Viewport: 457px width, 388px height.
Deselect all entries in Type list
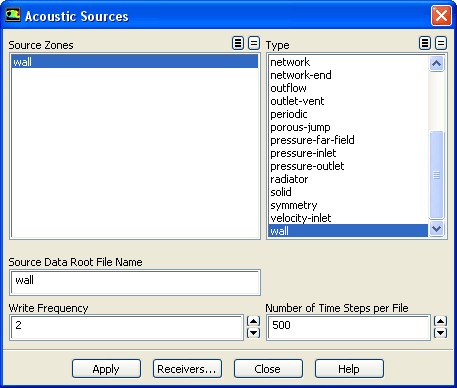pos(441,43)
